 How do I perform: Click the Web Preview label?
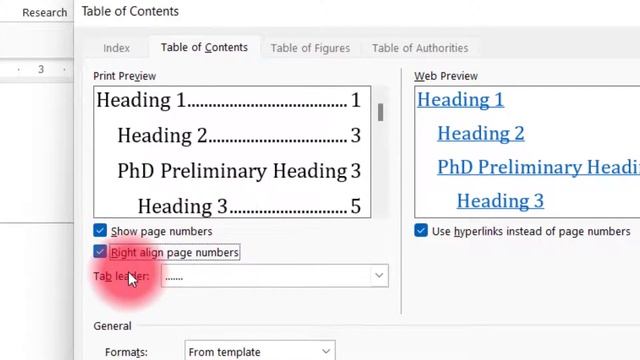click(446, 76)
